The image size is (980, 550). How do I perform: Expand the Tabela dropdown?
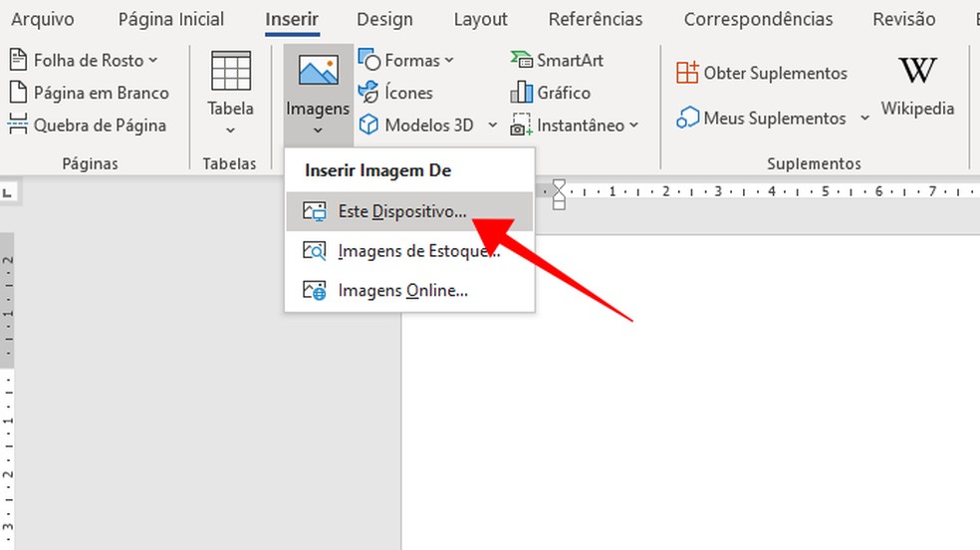click(x=230, y=130)
